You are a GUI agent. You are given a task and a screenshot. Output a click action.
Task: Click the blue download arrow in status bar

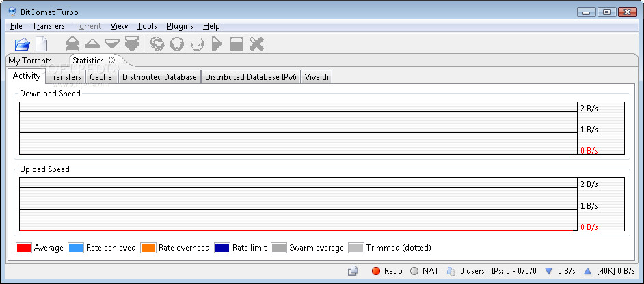549,271
